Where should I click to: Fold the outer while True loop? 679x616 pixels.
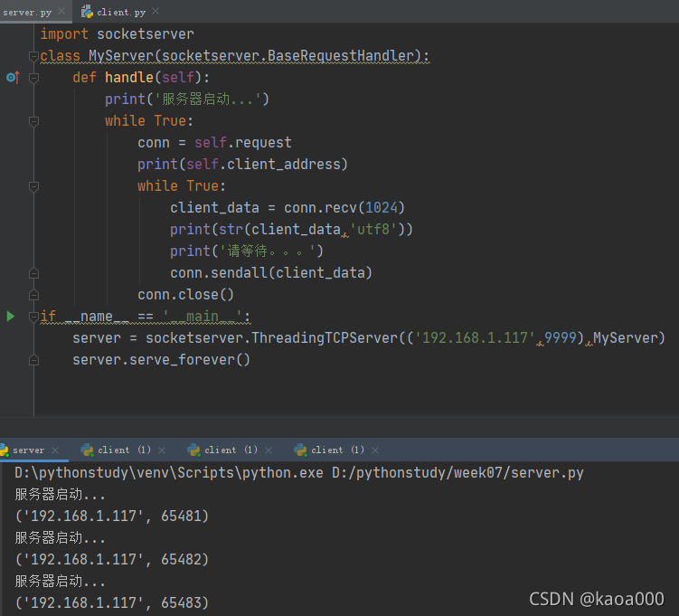(x=33, y=121)
